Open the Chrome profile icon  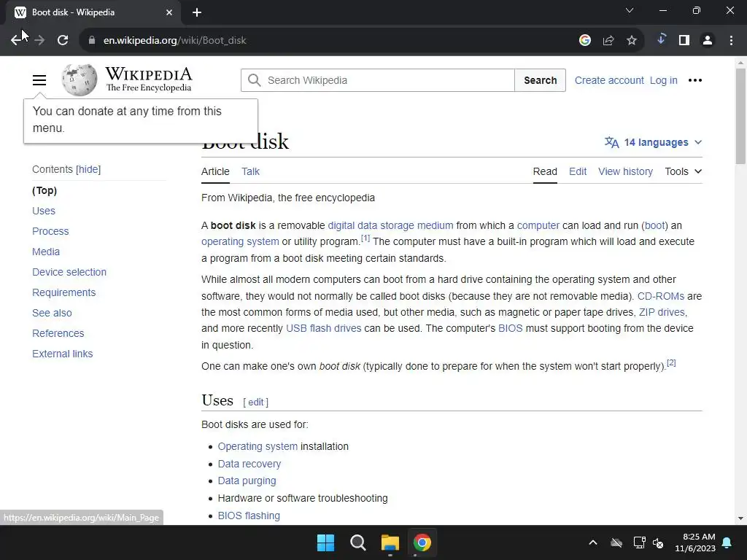(x=708, y=41)
